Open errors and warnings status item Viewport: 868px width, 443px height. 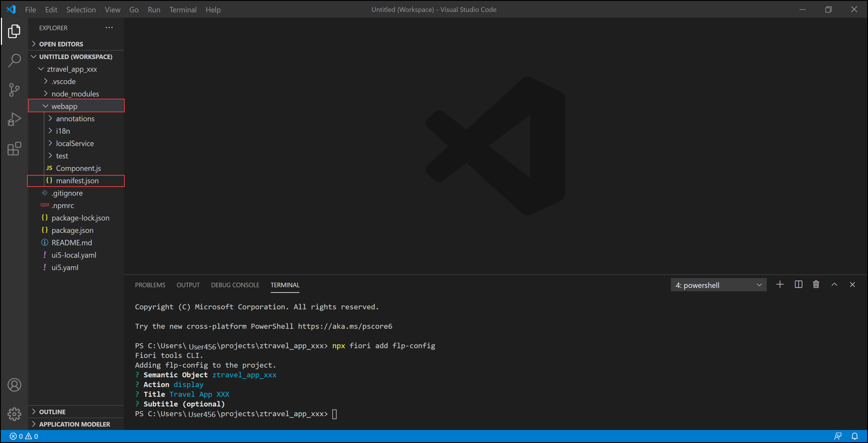click(x=24, y=436)
